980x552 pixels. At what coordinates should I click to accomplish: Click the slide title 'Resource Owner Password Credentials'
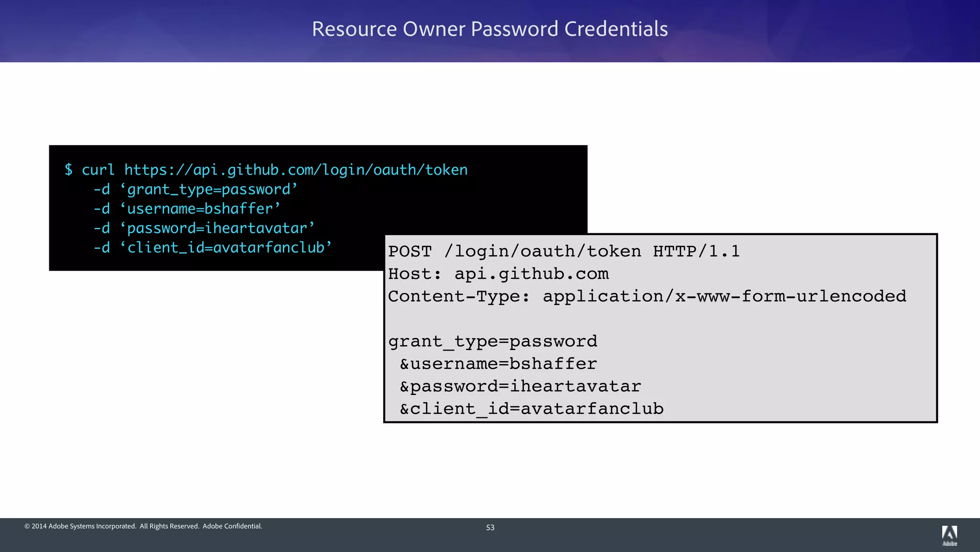(490, 29)
